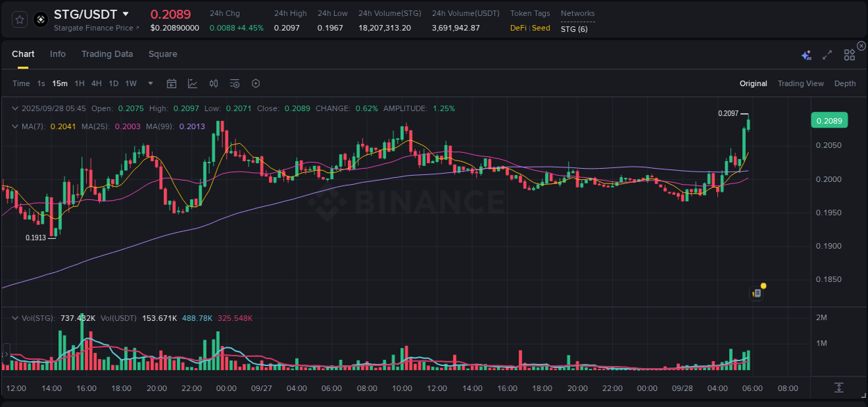Click the candlestick style icon on the toolbar
Viewport: 868px width, 407px height.
coord(213,83)
